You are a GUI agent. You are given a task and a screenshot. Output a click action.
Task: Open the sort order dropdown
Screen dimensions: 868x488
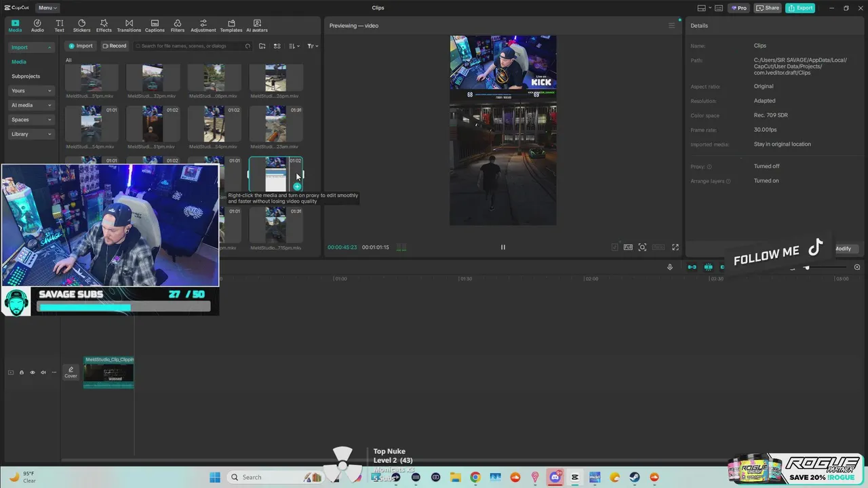tap(294, 46)
